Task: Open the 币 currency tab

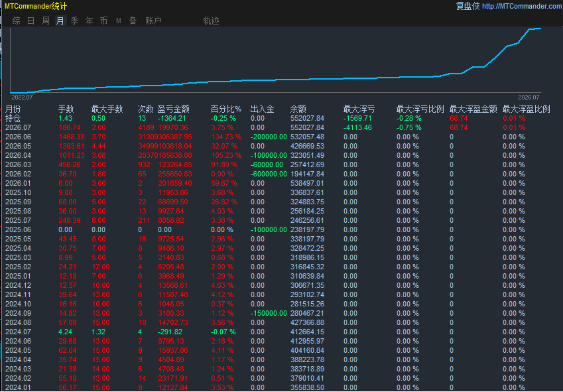Action: click(103, 21)
